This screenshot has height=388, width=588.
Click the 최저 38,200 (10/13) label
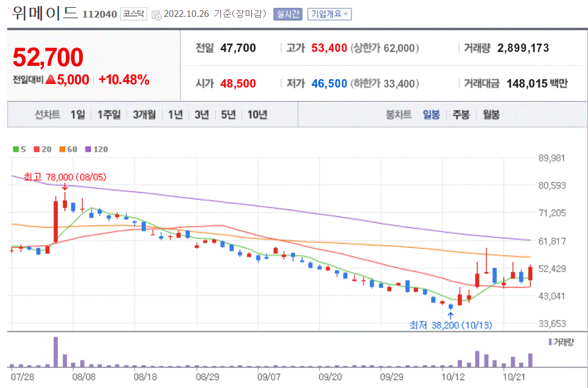point(451,325)
